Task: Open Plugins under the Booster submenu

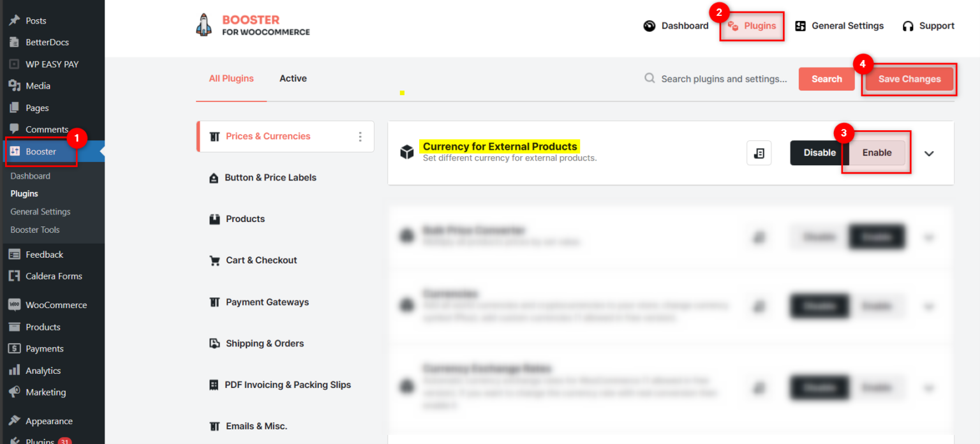Action: [x=24, y=194]
